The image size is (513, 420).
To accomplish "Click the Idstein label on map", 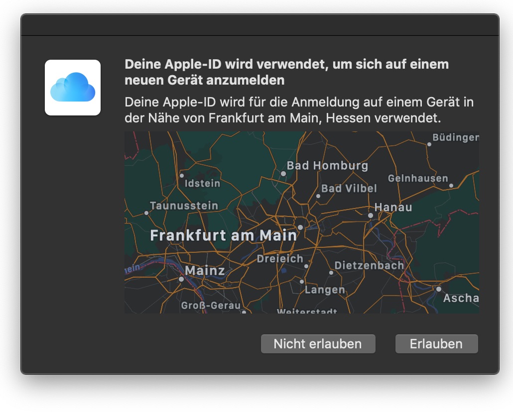I will 203,183.
